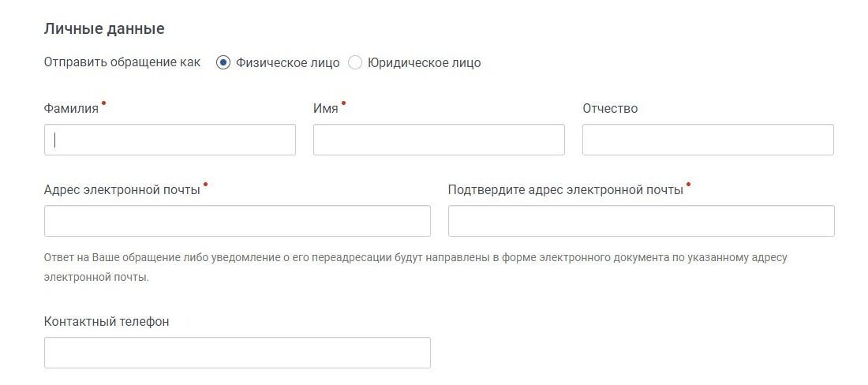The height and width of the screenshot is (385, 868).
Task: Select the Физическое лицо radio button
Action: 223,62
